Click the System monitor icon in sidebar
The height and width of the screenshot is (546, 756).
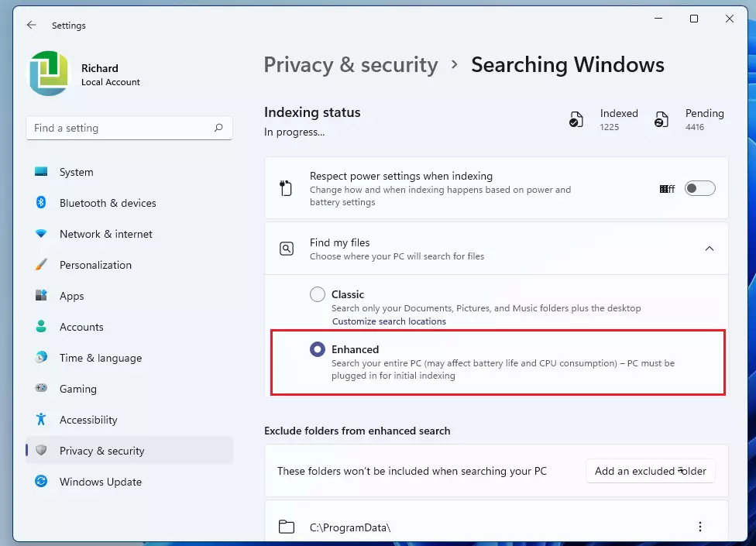41,172
